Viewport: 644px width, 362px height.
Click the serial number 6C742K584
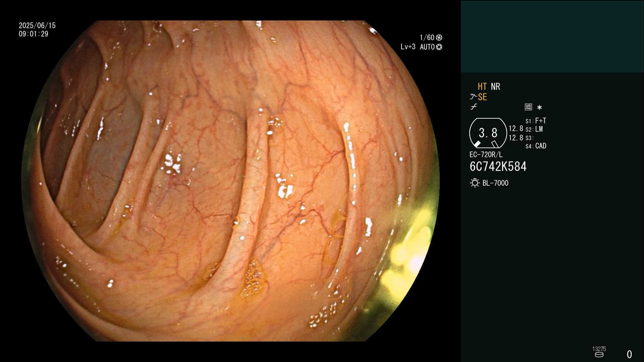[498, 167]
